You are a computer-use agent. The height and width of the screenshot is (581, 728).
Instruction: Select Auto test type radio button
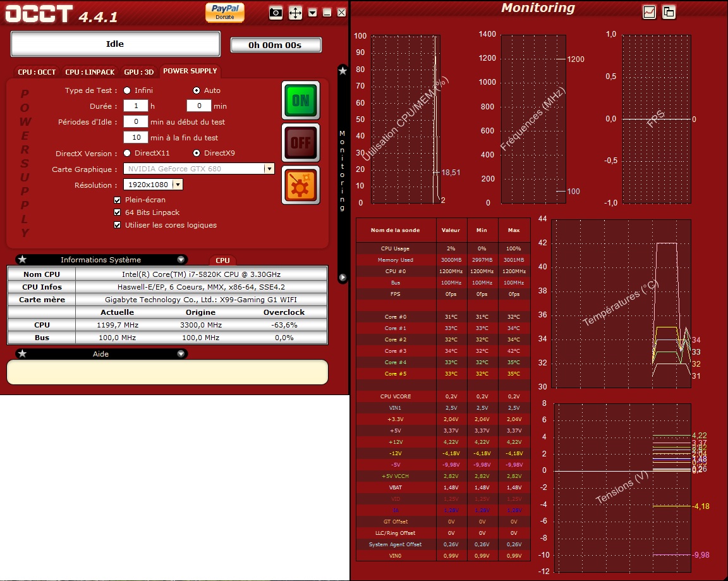click(197, 90)
